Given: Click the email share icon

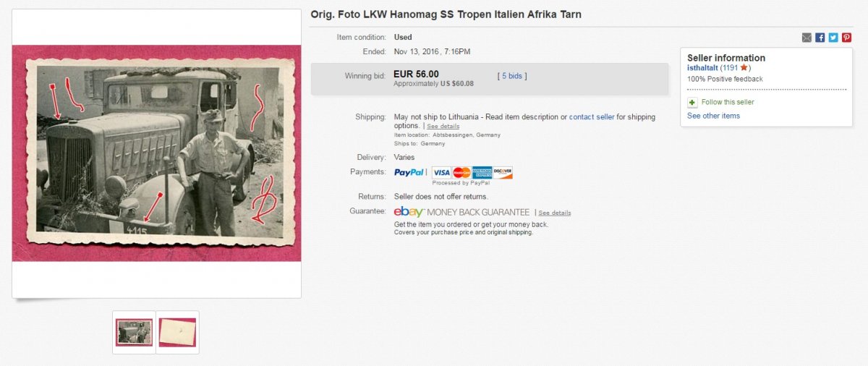Looking at the screenshot, I should coord(807,38).
